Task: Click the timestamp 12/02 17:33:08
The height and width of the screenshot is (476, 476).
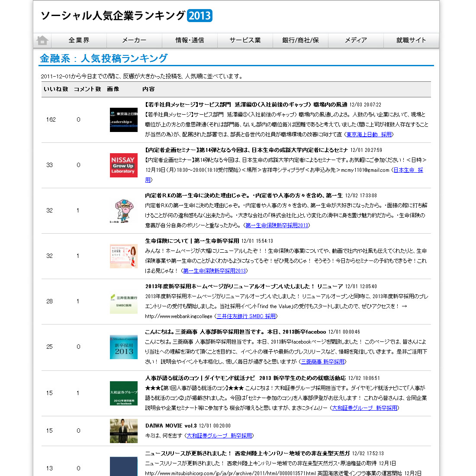Action: pyautogui.click(x=361, y=196)
